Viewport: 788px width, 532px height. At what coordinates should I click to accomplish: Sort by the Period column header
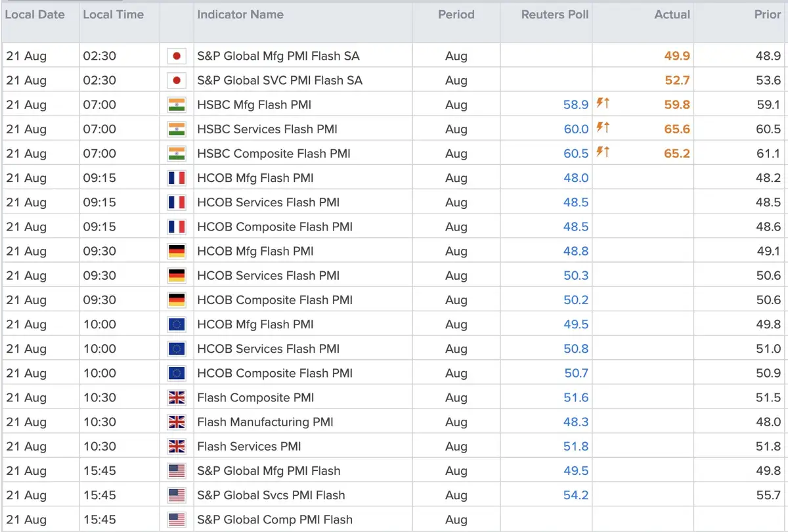coord(456,14)
